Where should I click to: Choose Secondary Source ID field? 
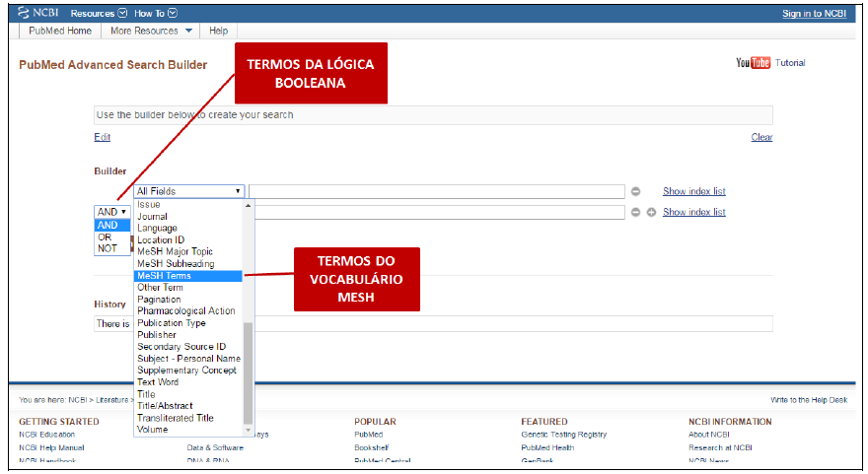[187, 347]
